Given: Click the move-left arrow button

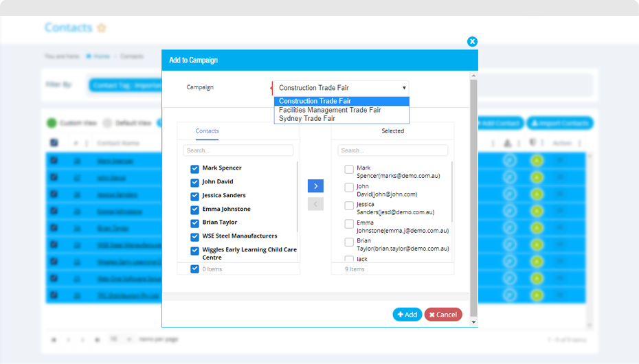Looking at the screenshot, I should click(315, 204).
